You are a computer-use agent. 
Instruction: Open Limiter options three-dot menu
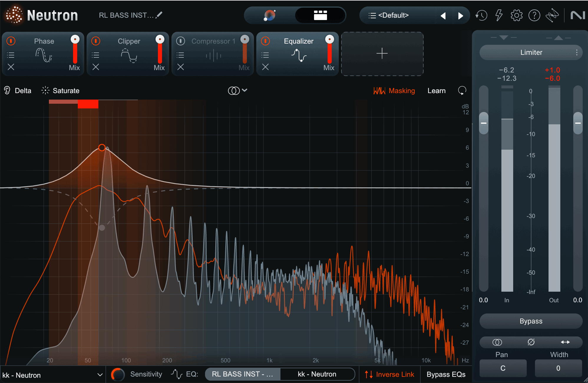(577, 52)
